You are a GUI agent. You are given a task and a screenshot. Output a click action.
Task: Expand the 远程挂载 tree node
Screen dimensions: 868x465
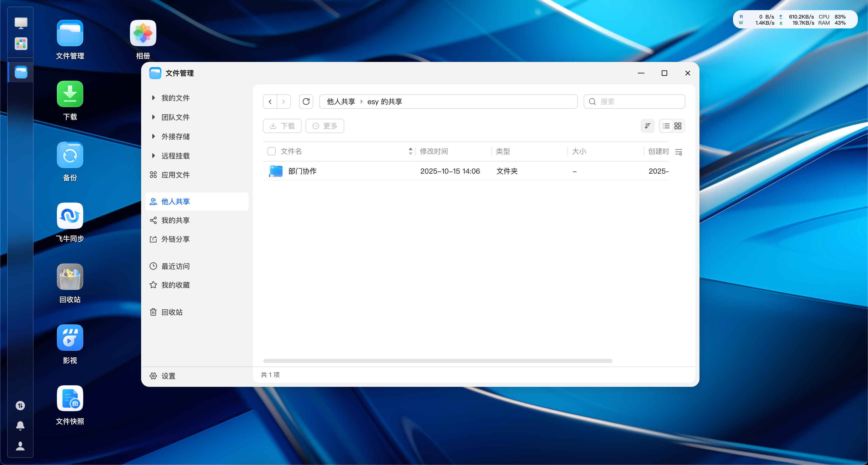pos(154,156)
